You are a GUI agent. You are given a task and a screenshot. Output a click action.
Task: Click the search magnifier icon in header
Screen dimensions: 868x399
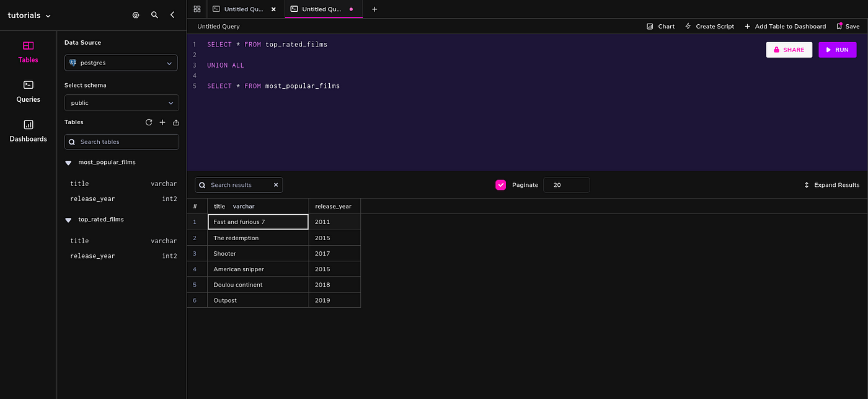coord(154,15)
